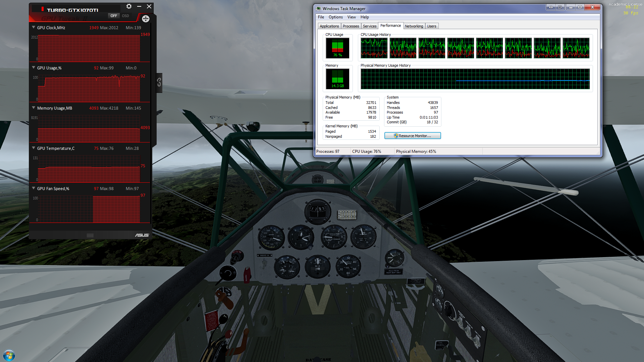644x362 pixels.
Task: Select the Performance tab
Action: 390,26
